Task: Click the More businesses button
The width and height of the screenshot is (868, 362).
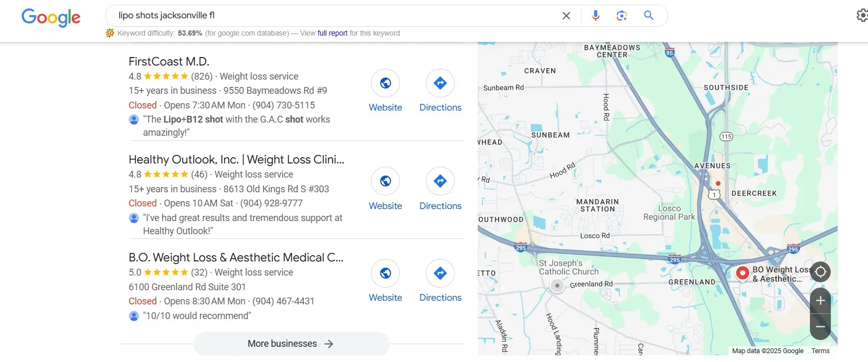Action: (291, 344)
